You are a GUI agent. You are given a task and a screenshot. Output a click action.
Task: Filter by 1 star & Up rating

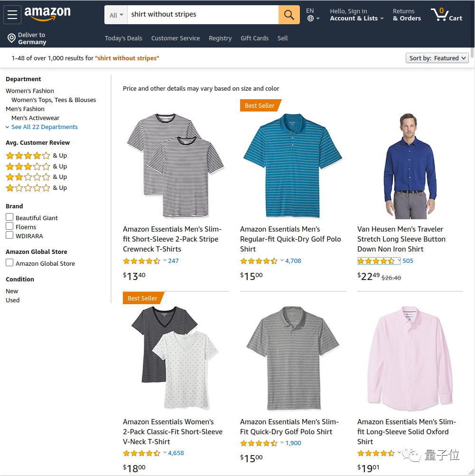pyautogui.click(x=37, y=188)
